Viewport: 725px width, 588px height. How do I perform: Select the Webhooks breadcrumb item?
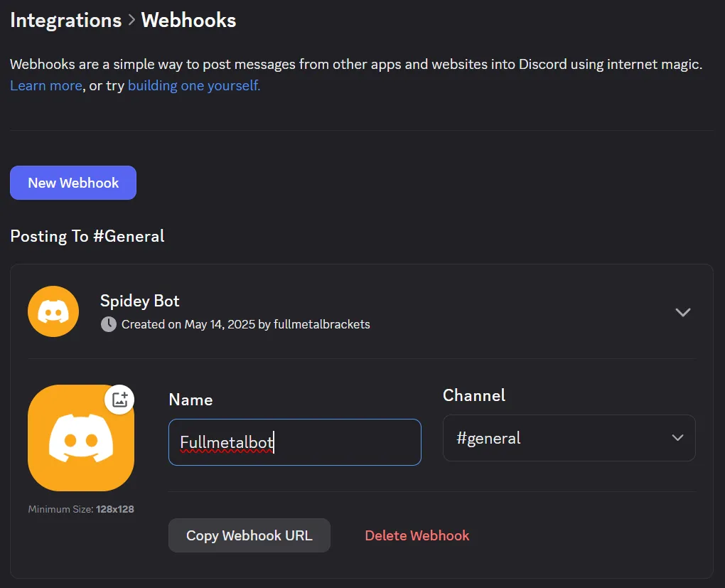coord(188,20)
